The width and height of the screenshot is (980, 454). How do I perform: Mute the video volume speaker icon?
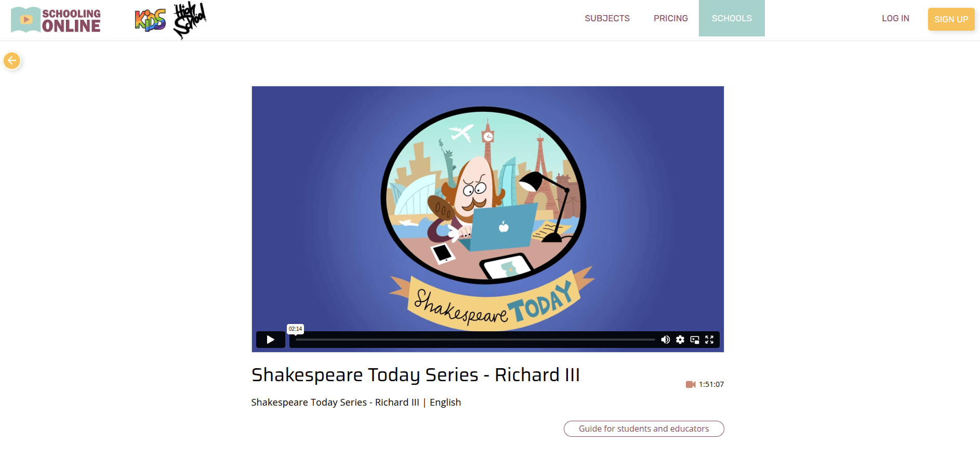coord(665,340)
